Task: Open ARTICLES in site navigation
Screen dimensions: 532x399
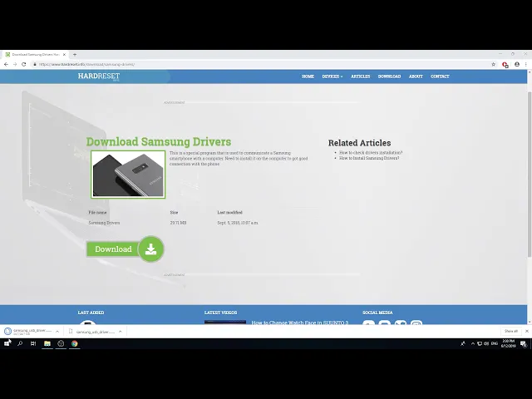Action: pos(360,76)
